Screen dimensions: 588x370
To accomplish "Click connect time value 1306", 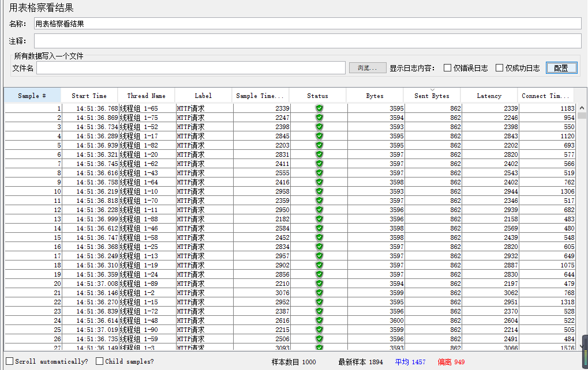I will (x=567, y=191).
